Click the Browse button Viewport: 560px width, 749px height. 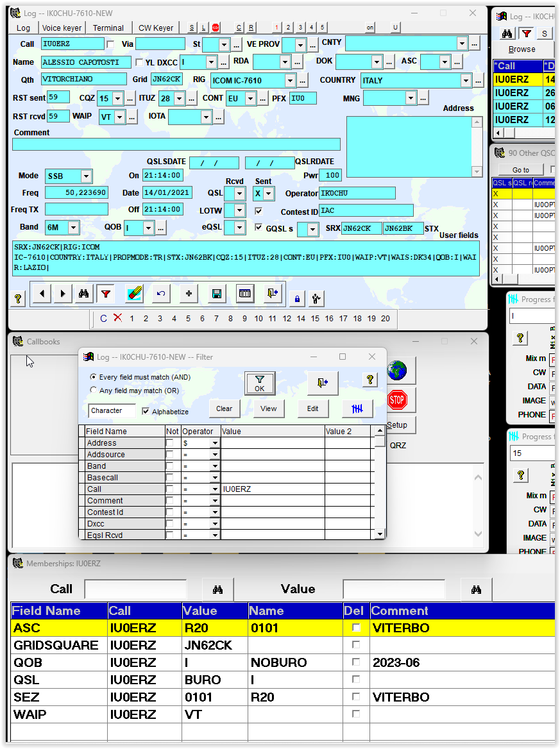(x=522, y=49)
